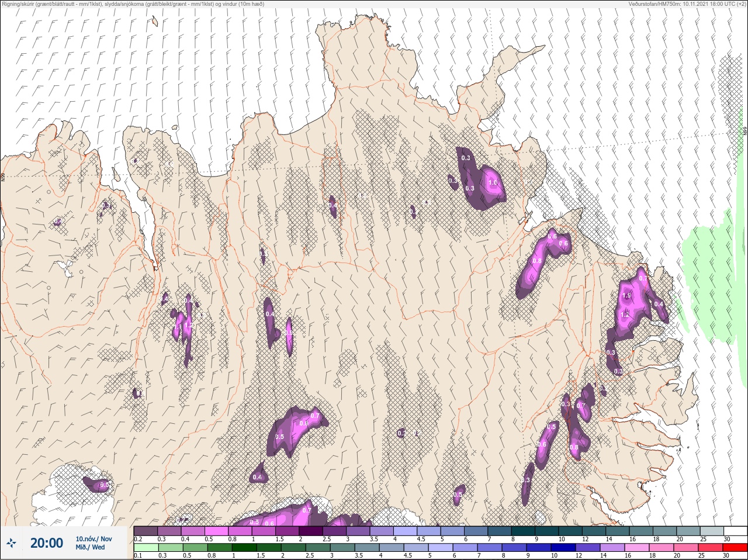
Task: Select top-row gray swatch labeled 20
Action: [x=688, y=531]
